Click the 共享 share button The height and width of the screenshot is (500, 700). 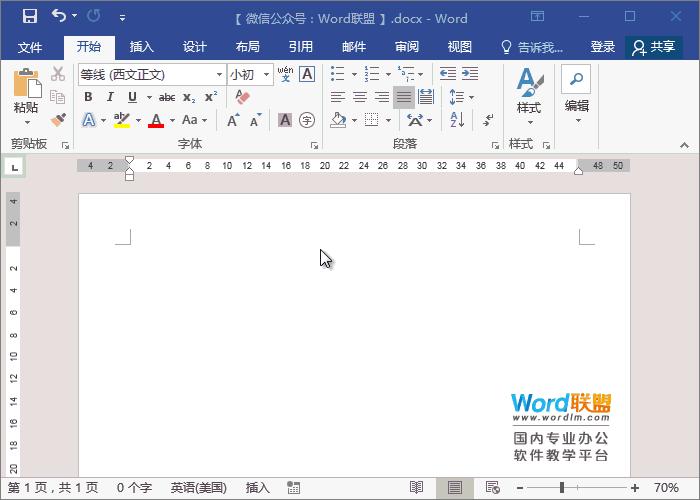[654, 47]
